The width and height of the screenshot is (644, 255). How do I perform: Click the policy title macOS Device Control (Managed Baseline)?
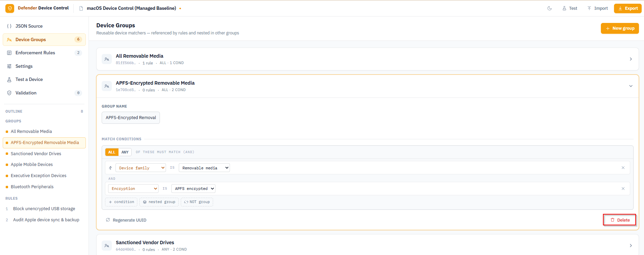[131, 8]
